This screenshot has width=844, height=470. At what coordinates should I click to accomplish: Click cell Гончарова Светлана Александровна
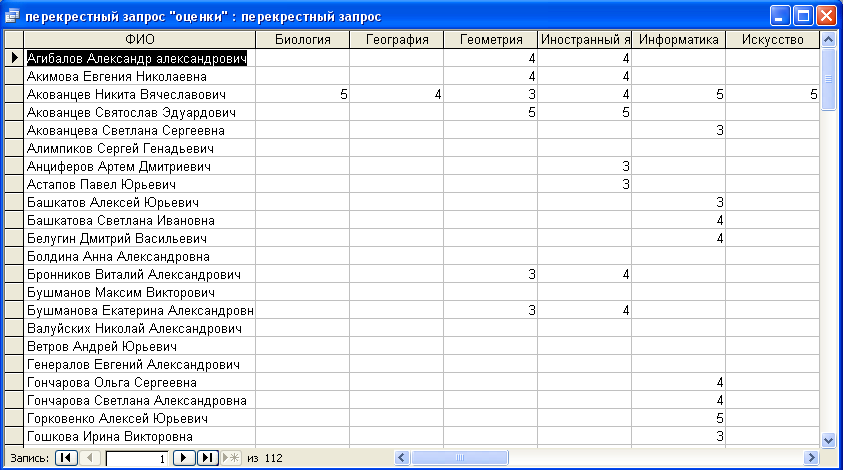pos(139,400)
